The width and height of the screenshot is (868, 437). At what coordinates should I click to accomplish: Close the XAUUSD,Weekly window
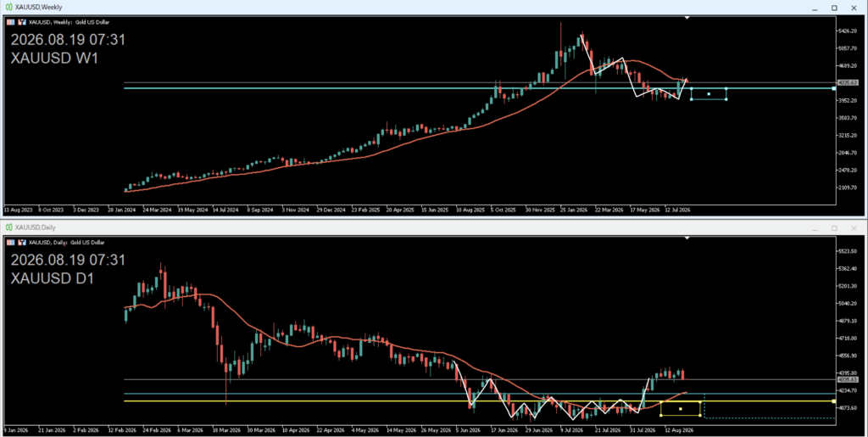[x=854, y=8]
